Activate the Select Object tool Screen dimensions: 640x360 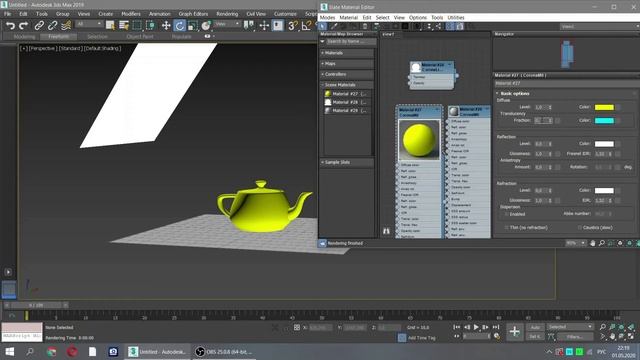coord(110,26)
